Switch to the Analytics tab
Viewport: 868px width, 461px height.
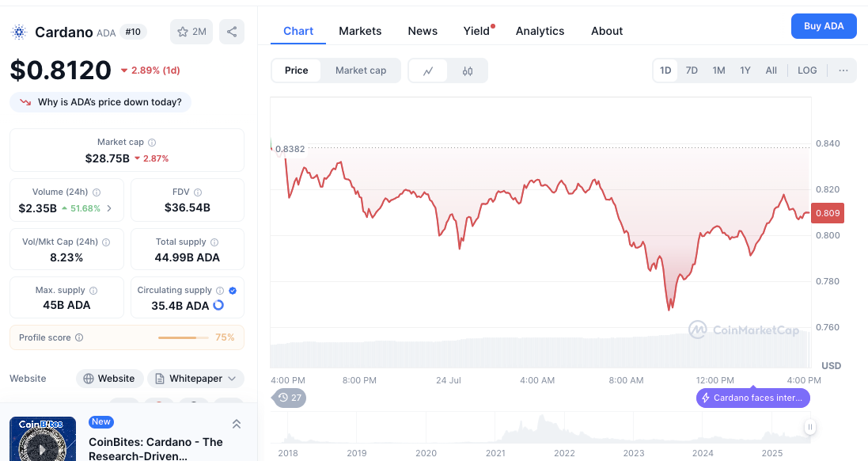[x=540, y=31]
